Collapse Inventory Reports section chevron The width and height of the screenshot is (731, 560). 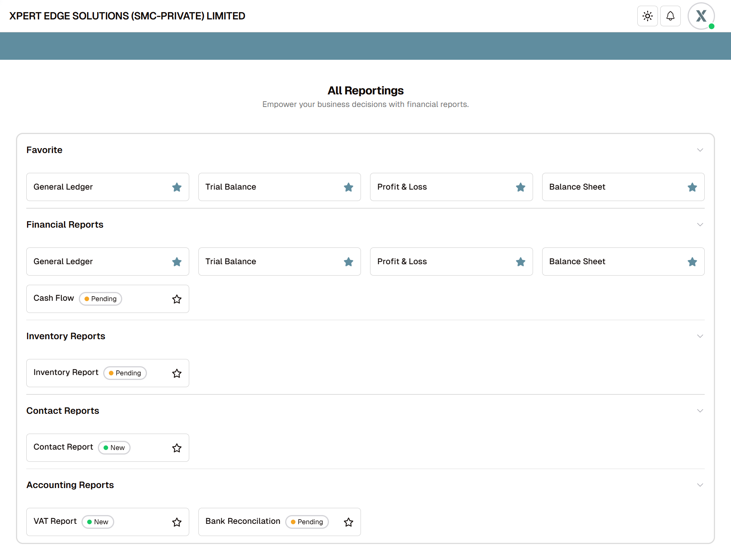coord(700,336)
